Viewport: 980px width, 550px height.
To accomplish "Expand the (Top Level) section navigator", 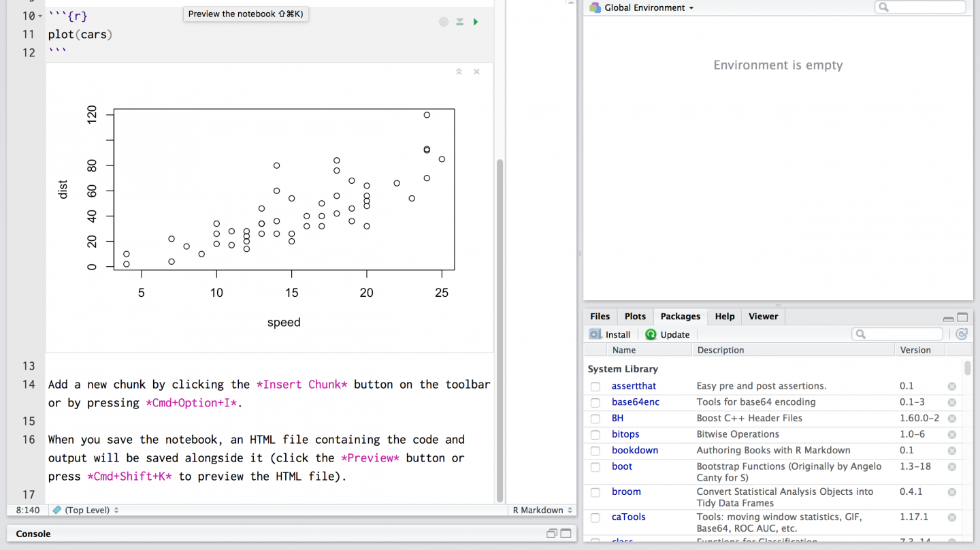I will (86, 510).
